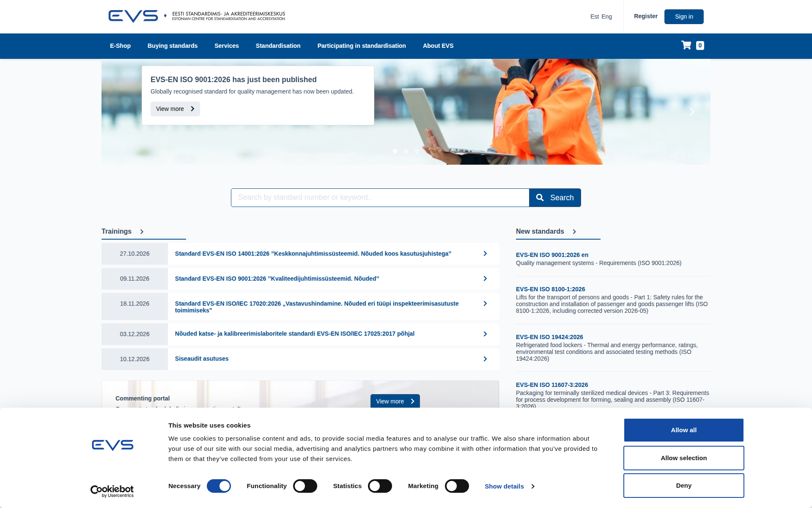Image resolution: width=812 pixels, height=508 pixels.
Task: Expand Show details for cookies
Action: tap(509, 486)
